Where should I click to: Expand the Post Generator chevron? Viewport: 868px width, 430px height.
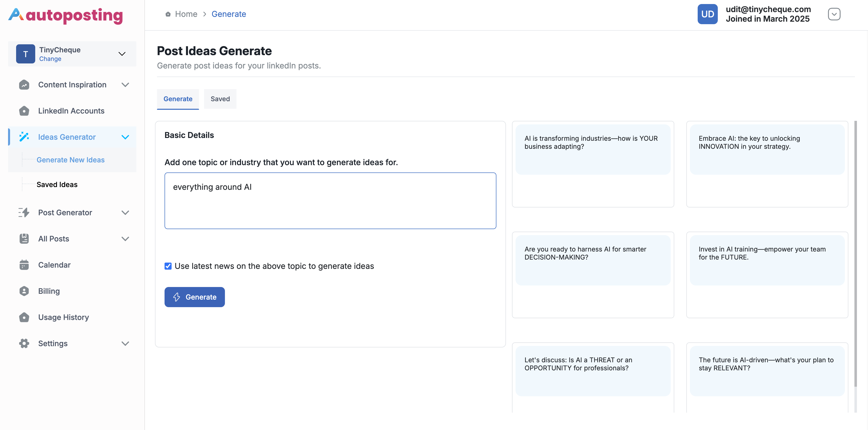click(x=125, y=212)
